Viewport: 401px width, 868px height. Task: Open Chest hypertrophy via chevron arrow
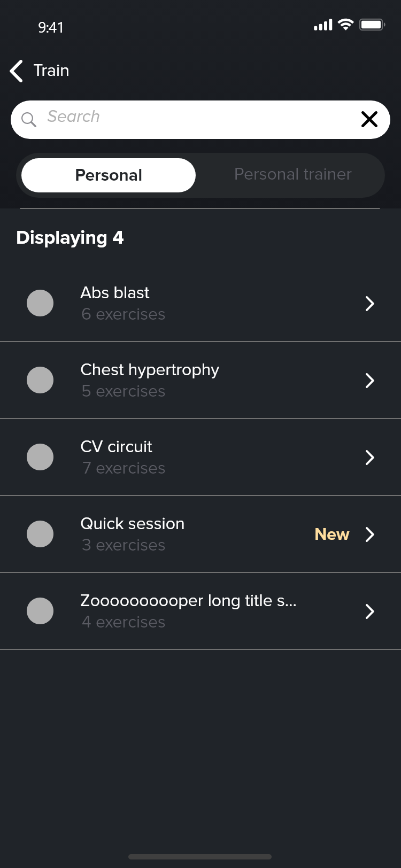(x=369, y=381)
